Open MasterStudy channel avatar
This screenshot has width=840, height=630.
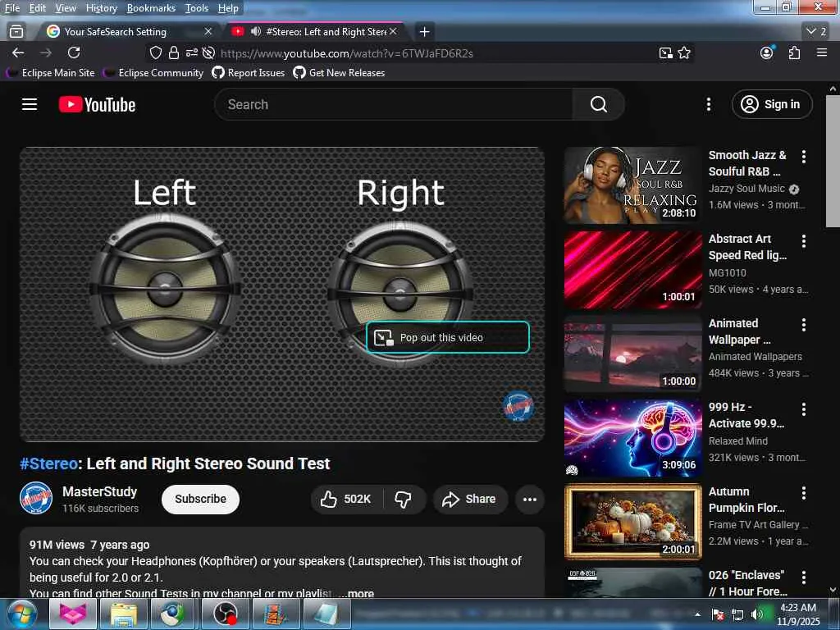36,498
